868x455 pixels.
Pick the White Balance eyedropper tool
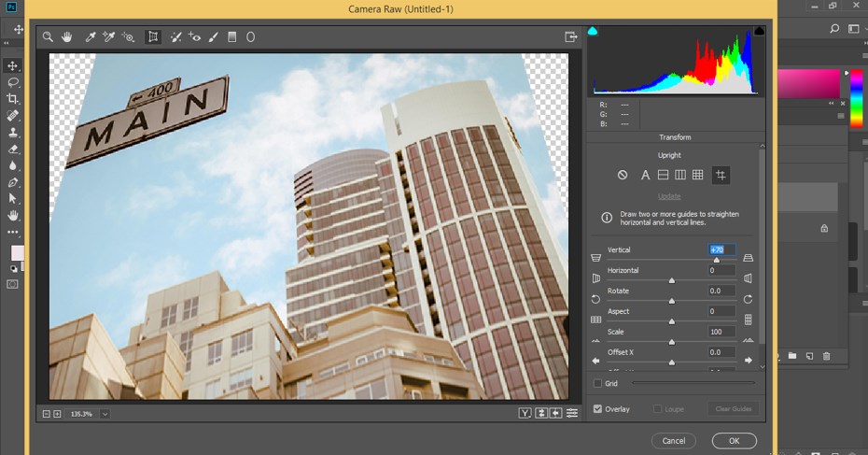click(91, 37)
